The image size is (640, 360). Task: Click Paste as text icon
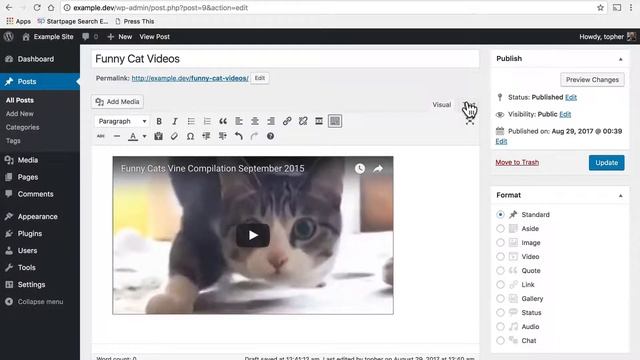[x=158, y=136]
